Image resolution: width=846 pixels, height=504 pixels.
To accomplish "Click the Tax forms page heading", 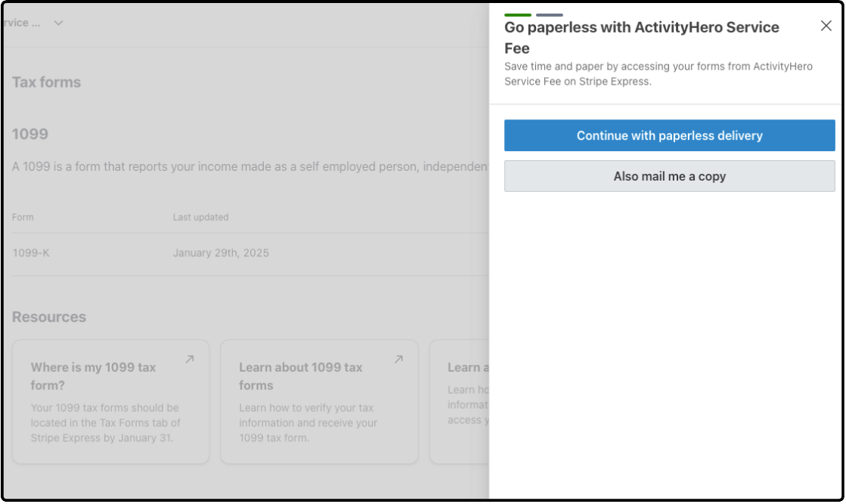I will pyautogui.click(x=46, y=82).
